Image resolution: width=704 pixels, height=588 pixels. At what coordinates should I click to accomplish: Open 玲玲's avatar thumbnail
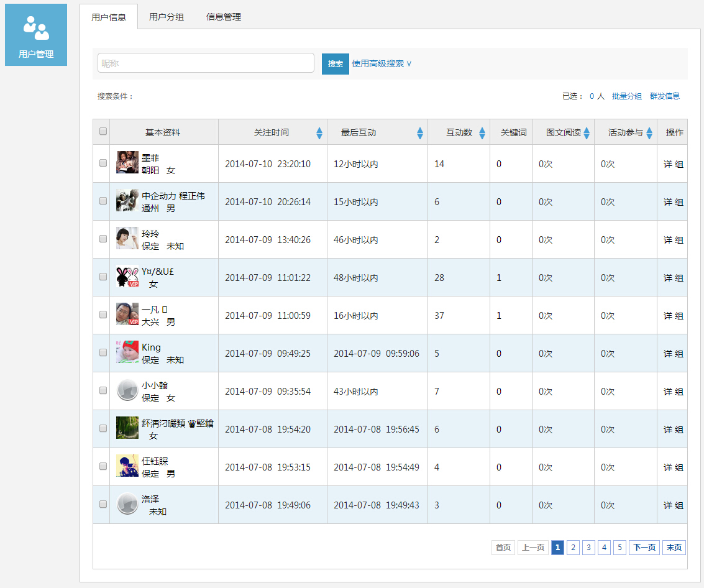pos(127,238)
